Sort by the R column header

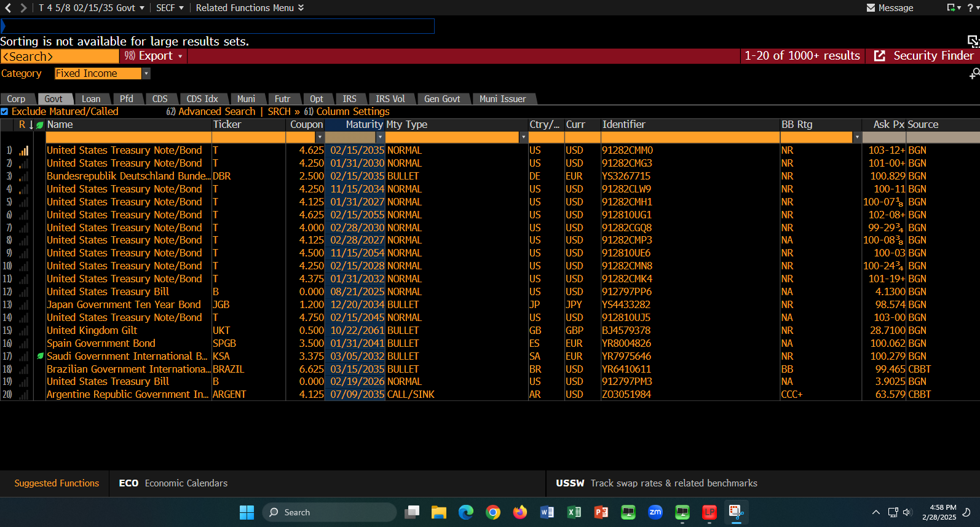22,124
